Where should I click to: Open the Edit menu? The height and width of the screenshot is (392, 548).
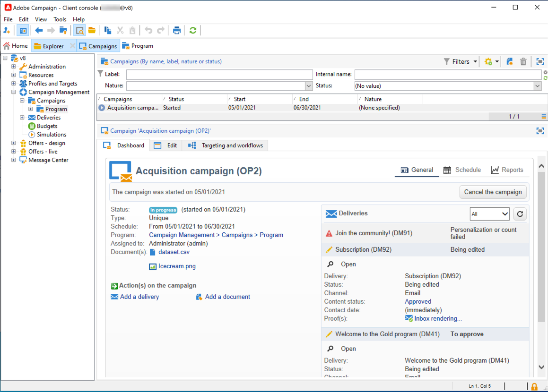click(x=24, y=19)
